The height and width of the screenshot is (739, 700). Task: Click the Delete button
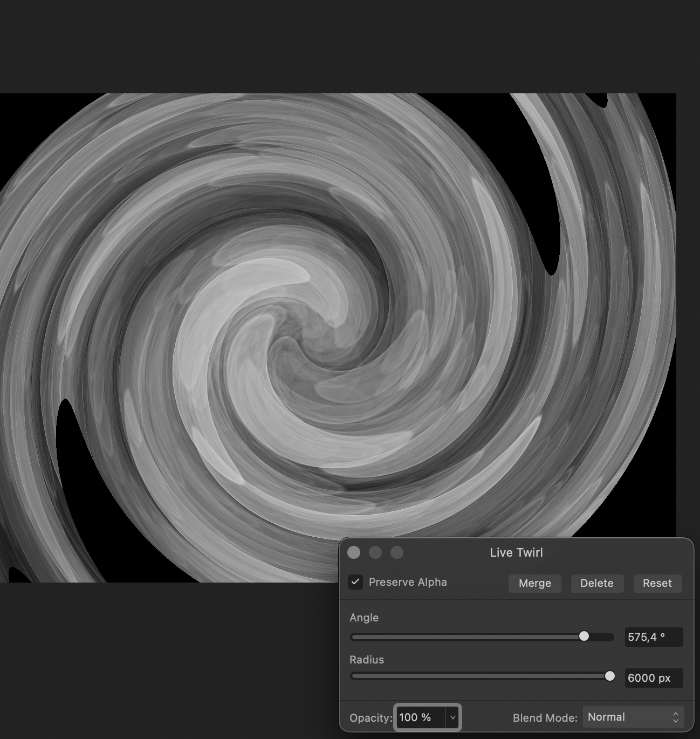597,583
